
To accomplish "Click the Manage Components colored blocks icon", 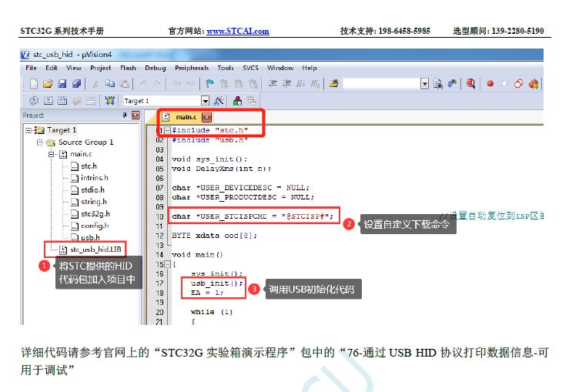I will [237, 100].
